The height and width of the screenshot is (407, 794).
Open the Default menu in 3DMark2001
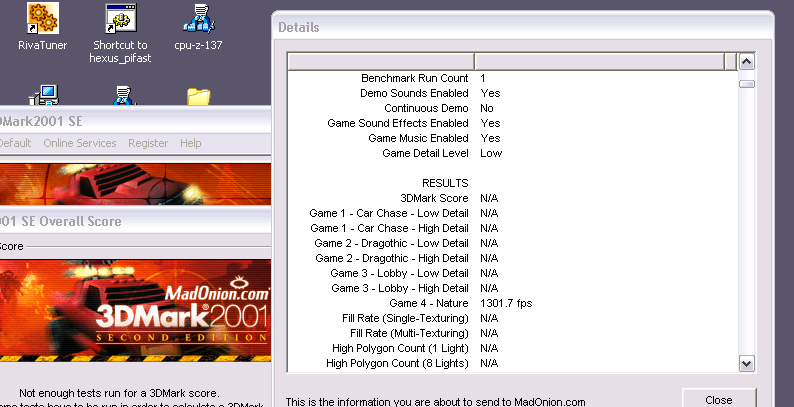pyautogui.click(x=15, y=143)
